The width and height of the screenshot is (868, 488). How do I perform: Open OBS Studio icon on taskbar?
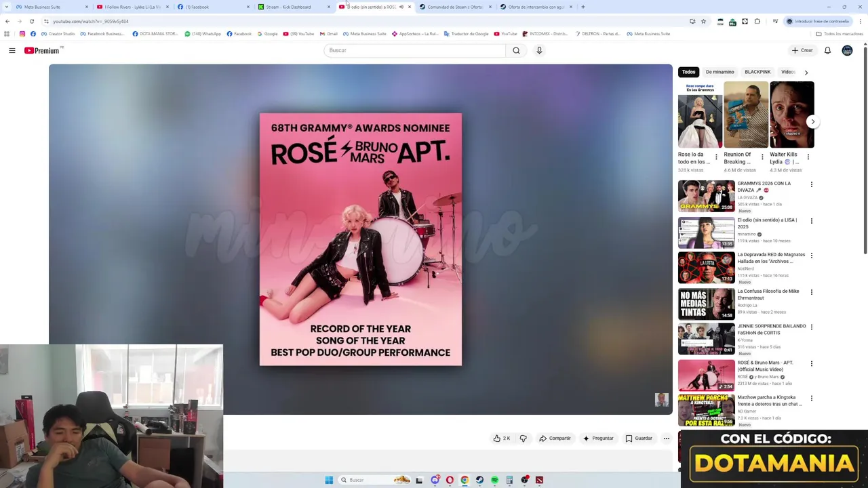point(524,480)
